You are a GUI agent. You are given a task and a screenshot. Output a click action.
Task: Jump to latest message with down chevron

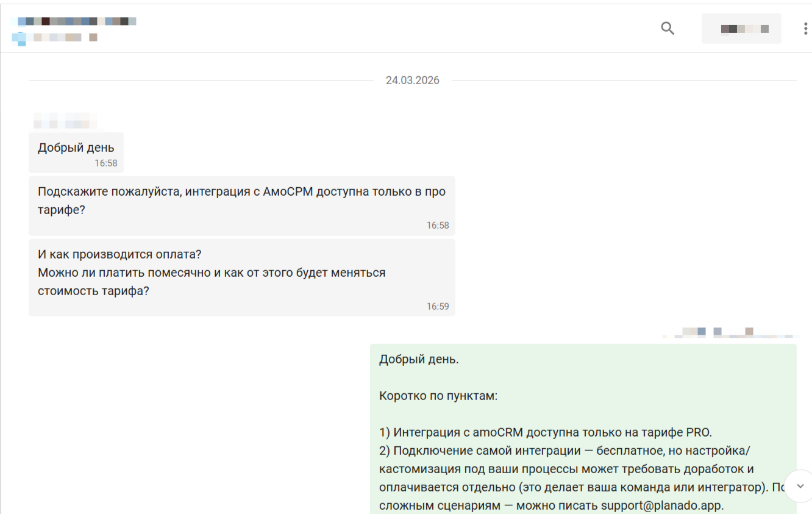[800, 486]
